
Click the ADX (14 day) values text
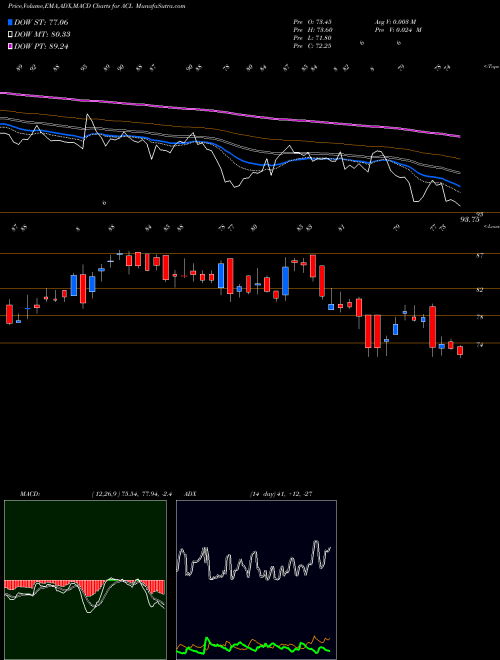pos(281,494)
